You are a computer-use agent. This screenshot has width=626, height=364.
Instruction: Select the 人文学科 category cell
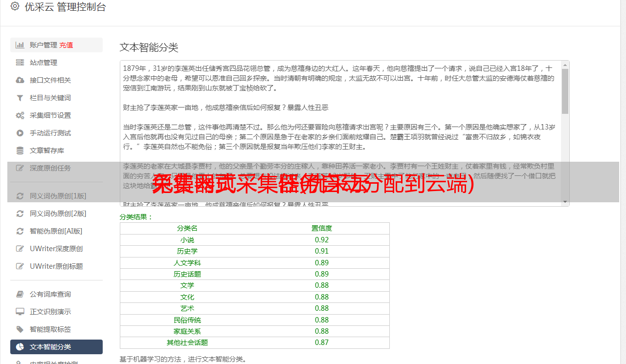coord(187,263)
